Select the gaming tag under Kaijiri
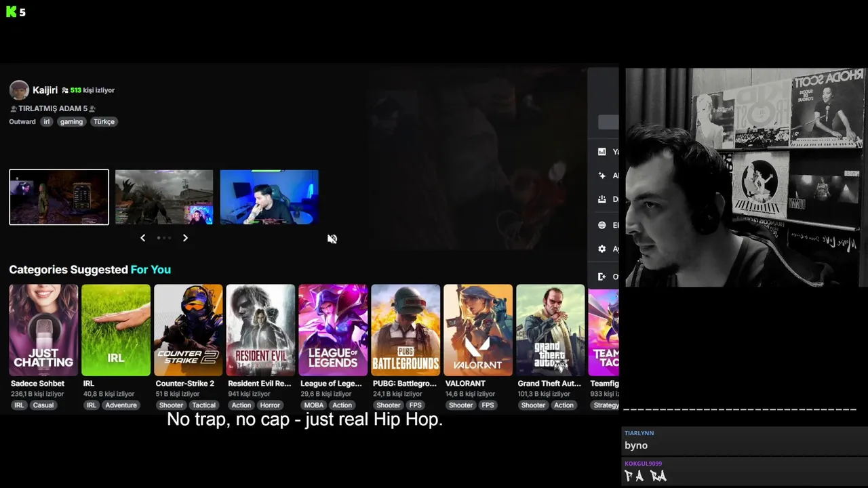The height and width of the screenshot is (488, 868). pyautogui.click(x=71, y=122)
